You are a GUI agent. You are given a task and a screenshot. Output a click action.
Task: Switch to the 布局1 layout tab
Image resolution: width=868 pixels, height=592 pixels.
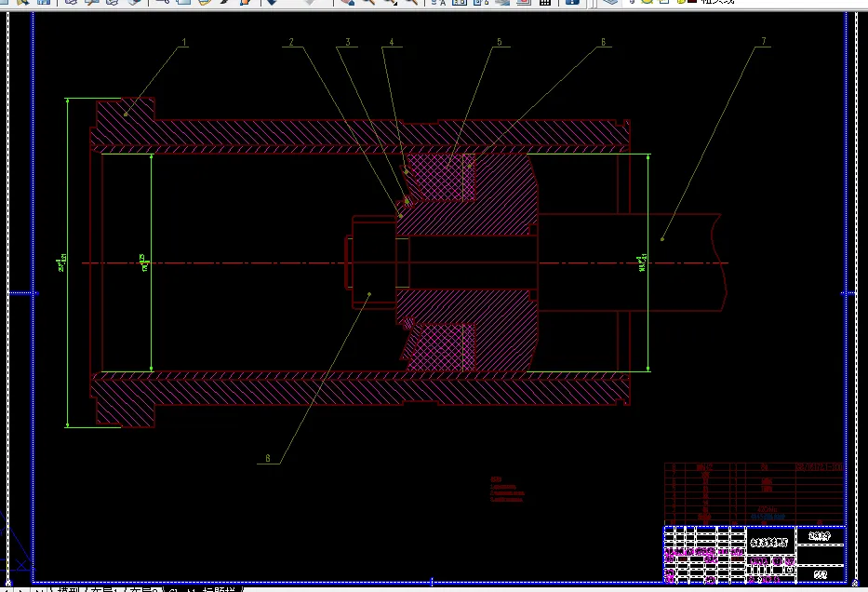[104, 588]
